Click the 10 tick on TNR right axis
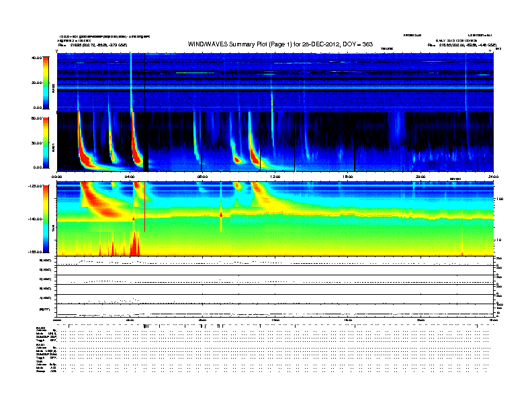This screenshot has height=411, width=532. [500, 240]
